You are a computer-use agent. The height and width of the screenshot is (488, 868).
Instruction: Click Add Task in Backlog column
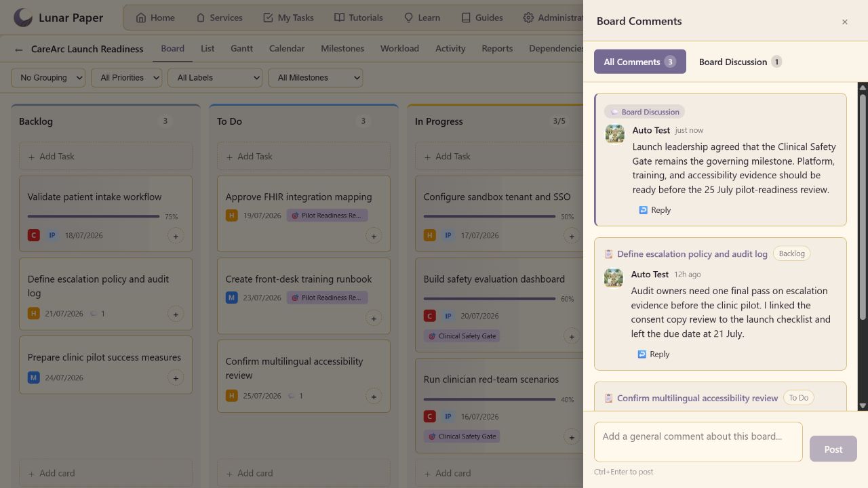pos(106,157)
